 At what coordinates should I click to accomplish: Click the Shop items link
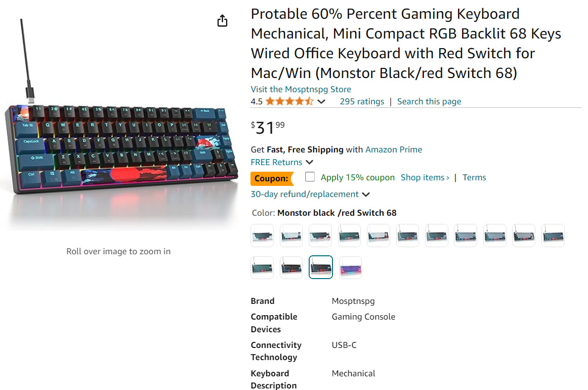click(x=425, y=177)
